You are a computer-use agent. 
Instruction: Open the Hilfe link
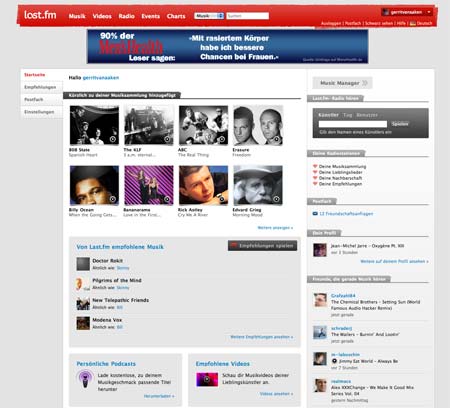401,23
